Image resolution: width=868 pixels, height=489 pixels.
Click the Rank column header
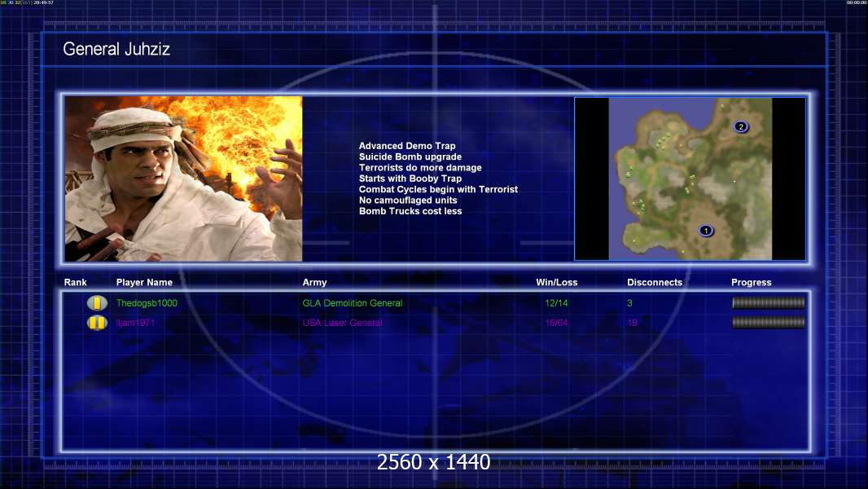click(75, 283)
